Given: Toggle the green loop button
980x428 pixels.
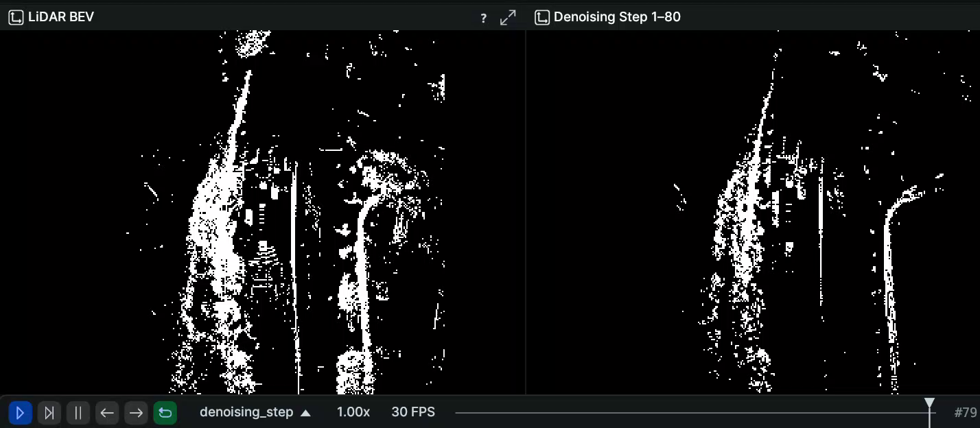Looking at the screenshot, I should point(165,413).
